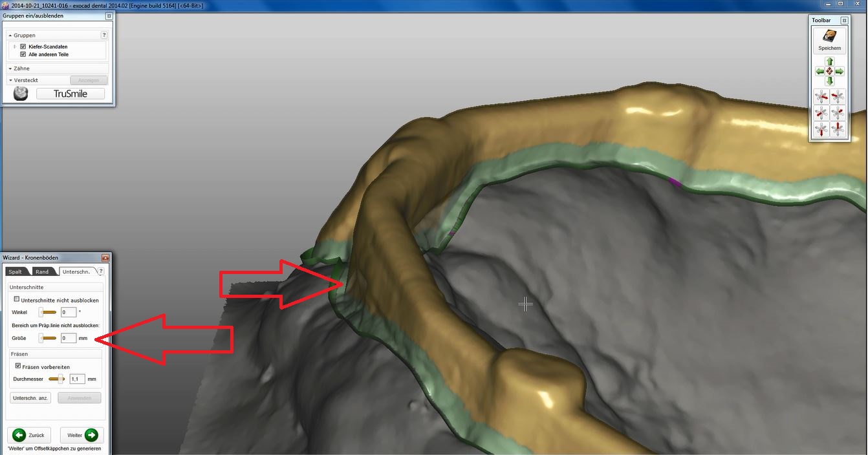
Task: Click the green right arrow in Toolbar
Action: pos(840,71)
